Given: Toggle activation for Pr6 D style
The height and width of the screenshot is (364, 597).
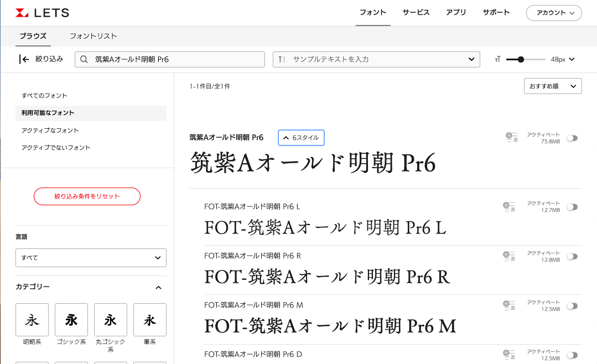Looking at the screenshot, I should [x=572, y=355].
